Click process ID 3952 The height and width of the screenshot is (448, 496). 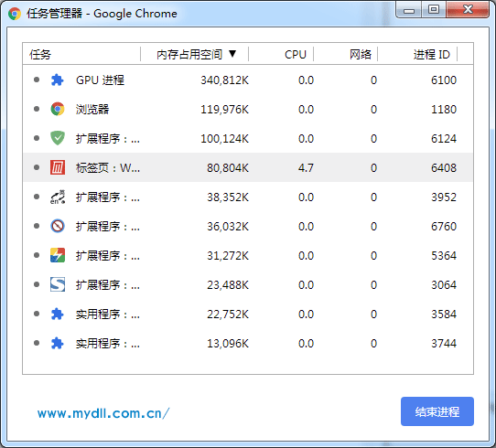point(444,197)
